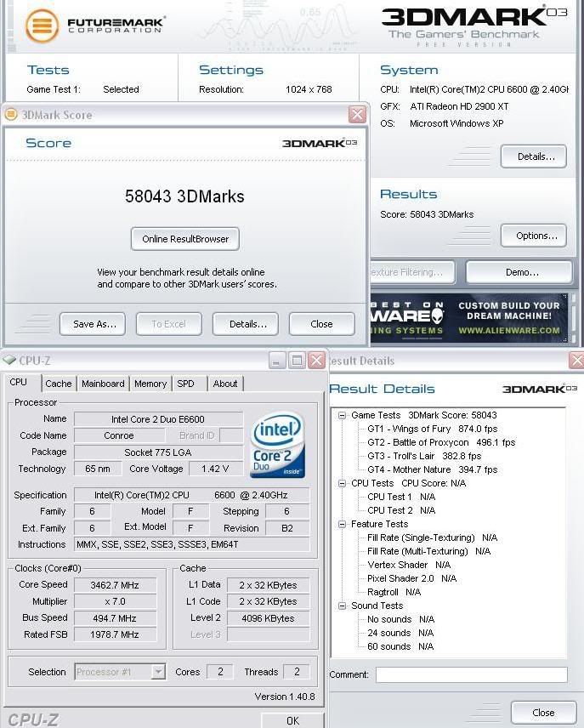Click the Bus Speed value 494.7 MHz
This screenshot has width=584, height=728.
pos(115,618)
